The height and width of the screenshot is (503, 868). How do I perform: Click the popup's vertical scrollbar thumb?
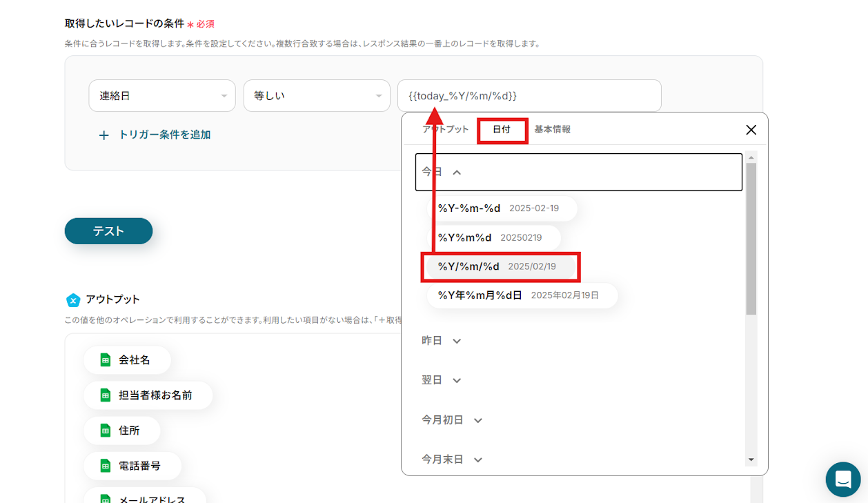751,239
